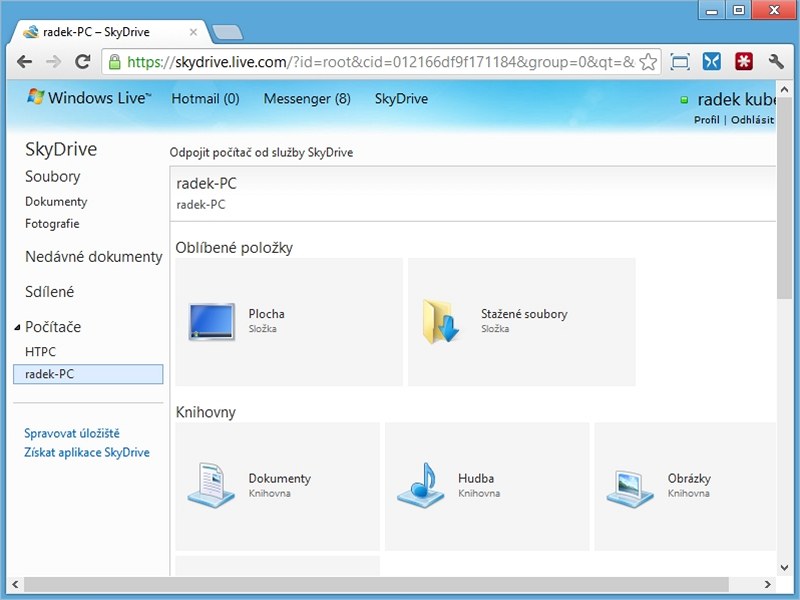Reload the page with refresh icon

click(83, 61)
